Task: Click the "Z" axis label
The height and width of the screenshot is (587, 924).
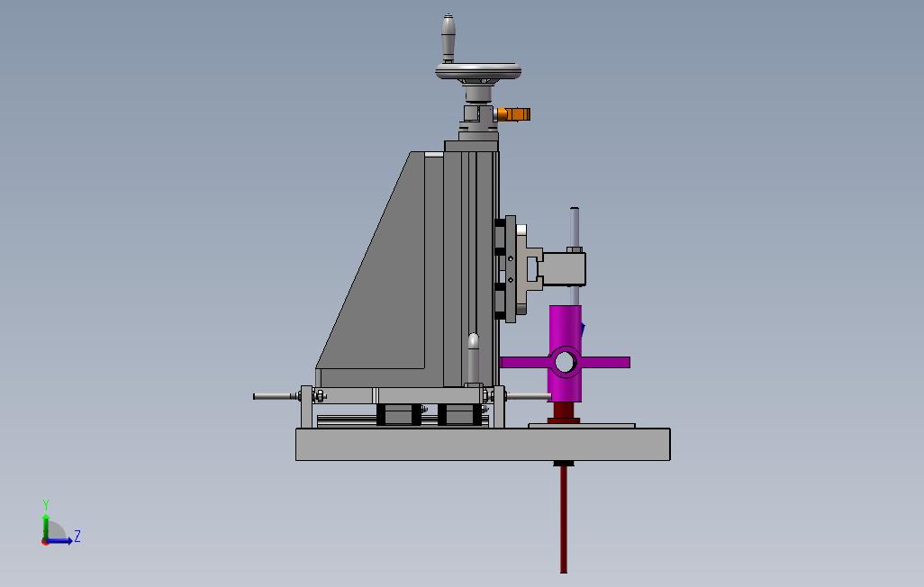Action: click(x=77, y=537)
